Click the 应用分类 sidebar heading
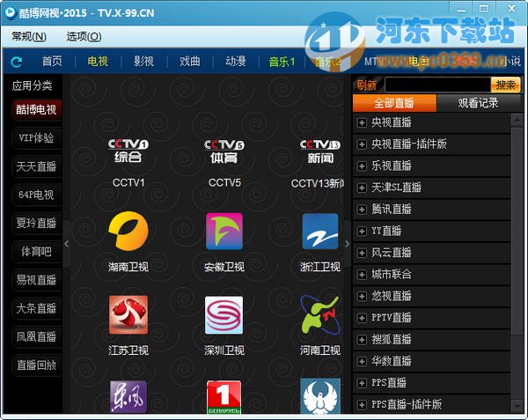The height and width of the screenshot is (420, 528). [x=32, y=85]
